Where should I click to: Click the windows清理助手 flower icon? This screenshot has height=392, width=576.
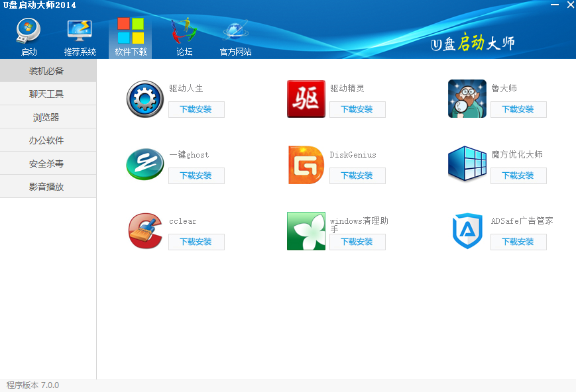coord(306,231)
